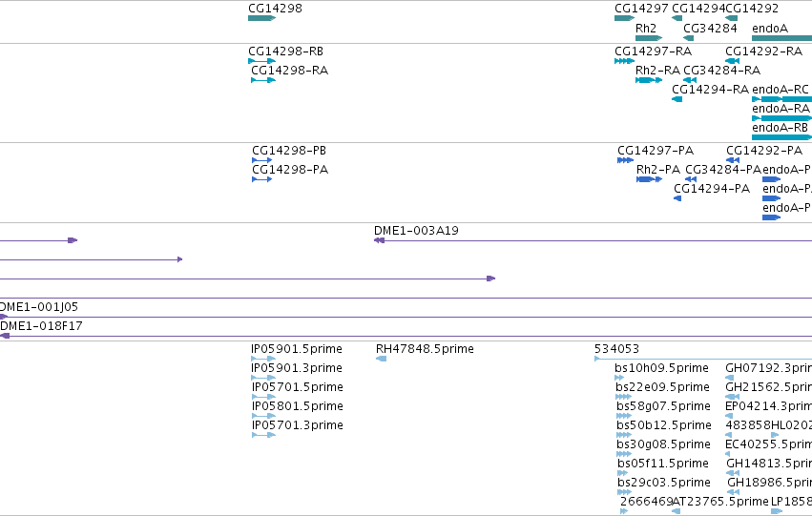Click the CG14294-RA transcript label
This screenshot has height=516, width=812.
710,90
